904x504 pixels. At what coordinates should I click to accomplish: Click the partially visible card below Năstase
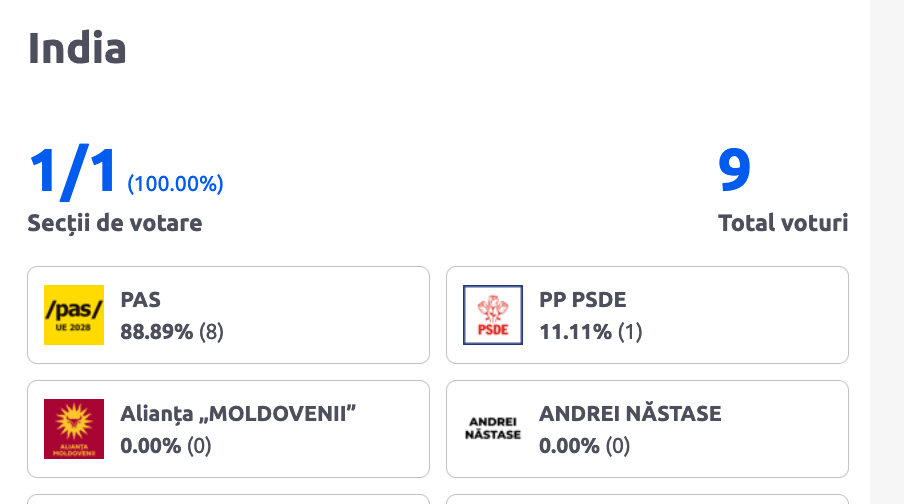(x=647, y=498)
